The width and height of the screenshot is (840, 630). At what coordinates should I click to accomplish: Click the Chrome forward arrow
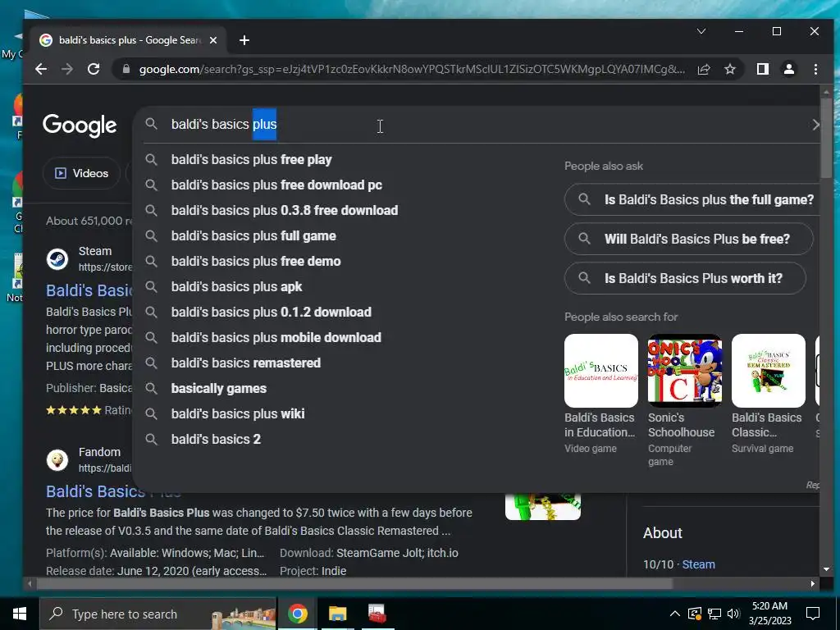point(67,69)
